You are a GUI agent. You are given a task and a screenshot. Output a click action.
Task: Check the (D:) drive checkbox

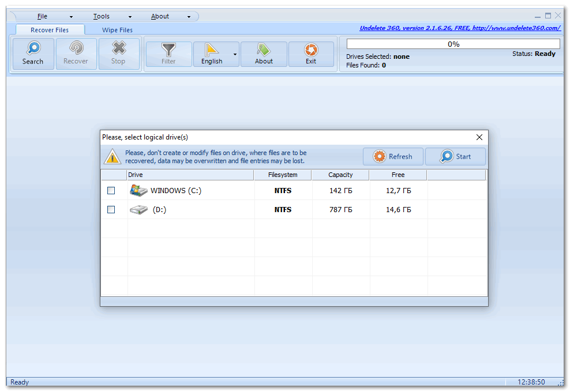point(111,210)
